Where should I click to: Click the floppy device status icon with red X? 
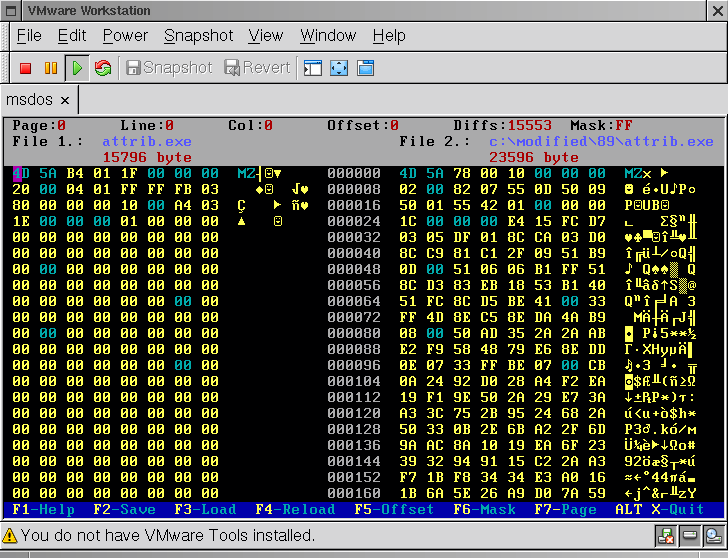tap(666, 536)
